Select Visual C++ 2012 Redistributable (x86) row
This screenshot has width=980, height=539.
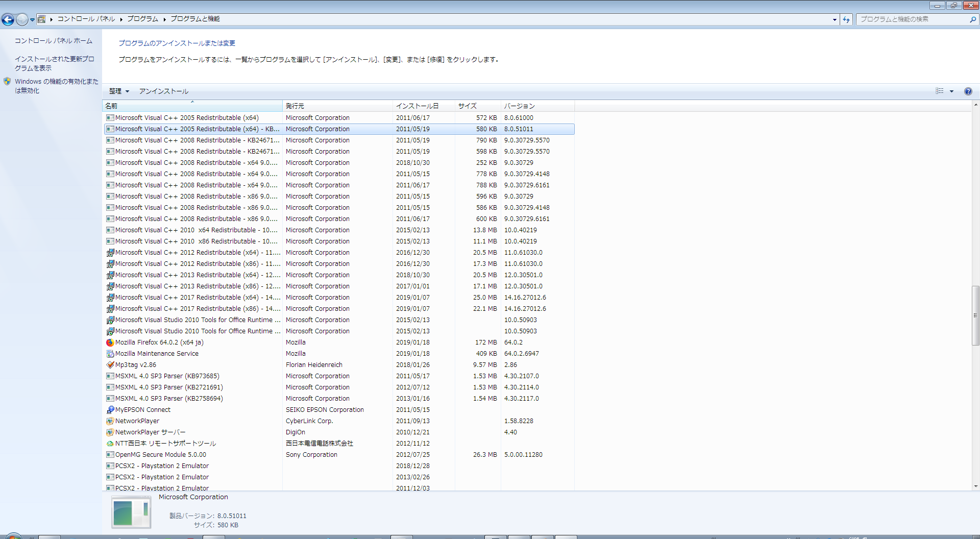pyautogui.click(x=339, y=264)
